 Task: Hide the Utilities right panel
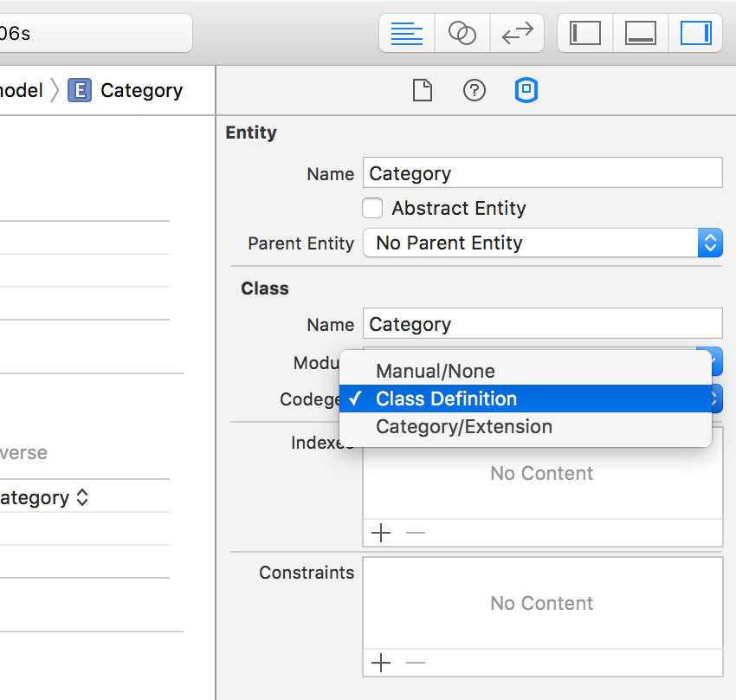pyautogui.click(x=695, y=33)
